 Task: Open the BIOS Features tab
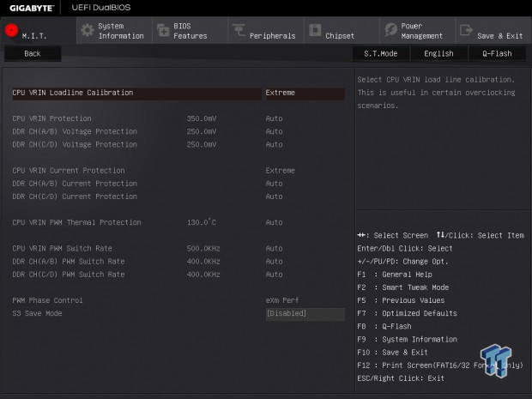click(190, 30)
